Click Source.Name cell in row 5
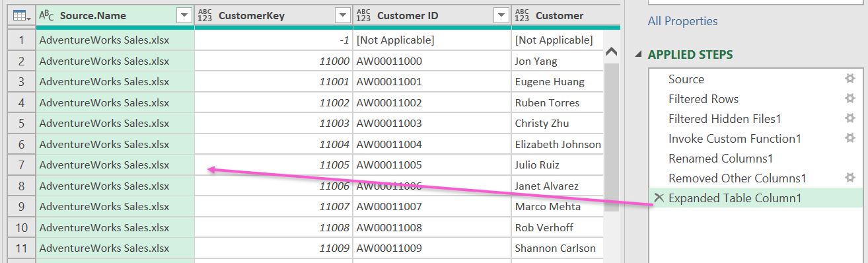 (115, 124)
